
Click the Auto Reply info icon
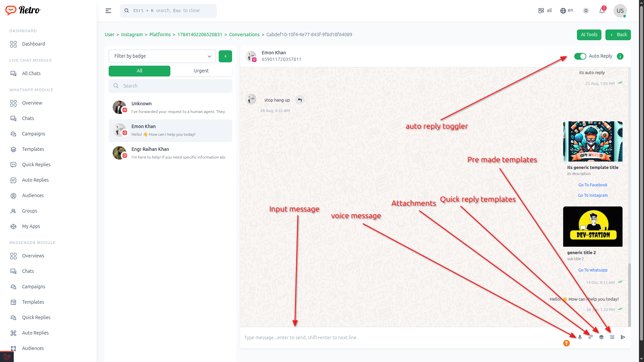point(620,56)
